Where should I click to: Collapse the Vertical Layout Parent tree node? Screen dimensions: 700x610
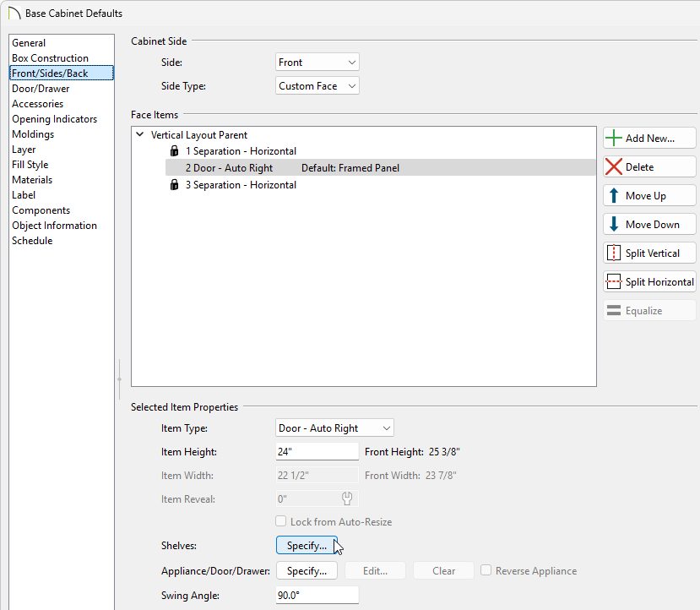click(x=139, y=135)
